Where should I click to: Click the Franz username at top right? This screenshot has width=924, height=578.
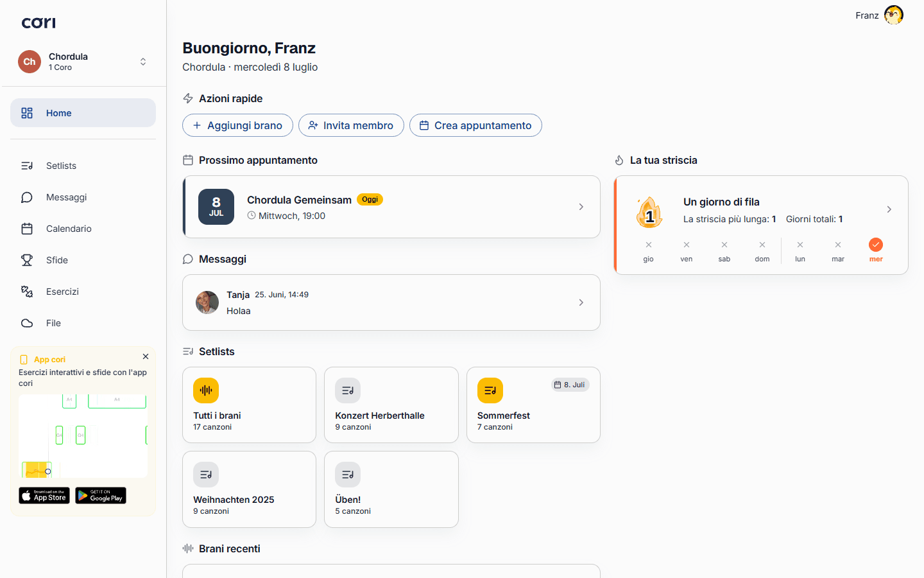click(x=867, y=15)
